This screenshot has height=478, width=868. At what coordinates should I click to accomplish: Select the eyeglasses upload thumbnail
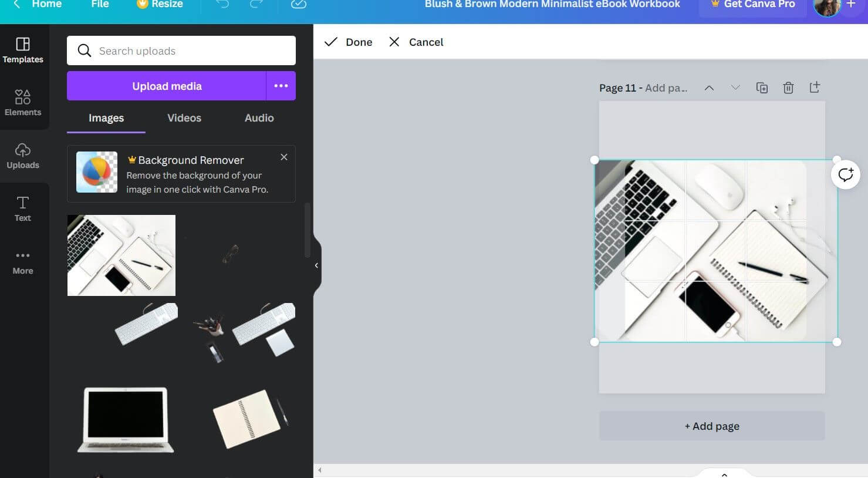(x=231, y=254)
